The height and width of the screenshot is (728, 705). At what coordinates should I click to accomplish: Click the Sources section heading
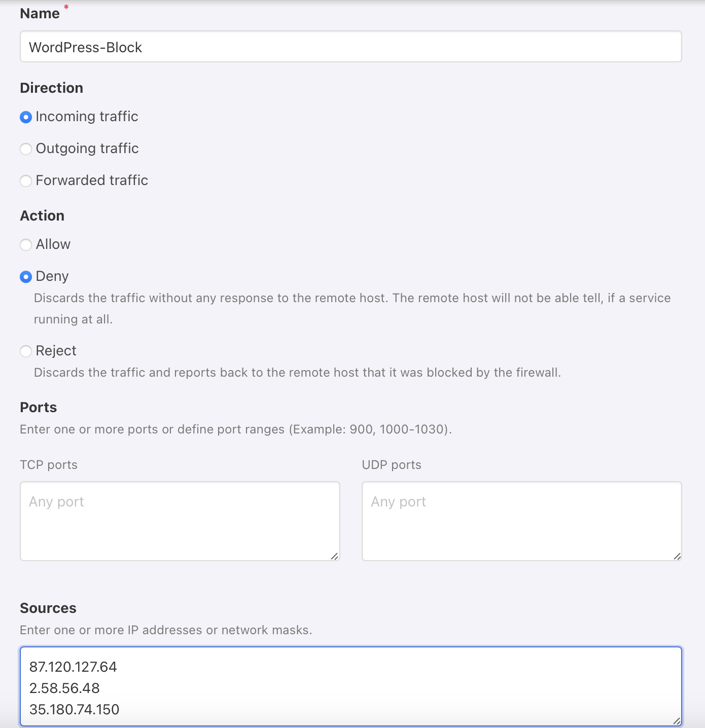point(48,608)
